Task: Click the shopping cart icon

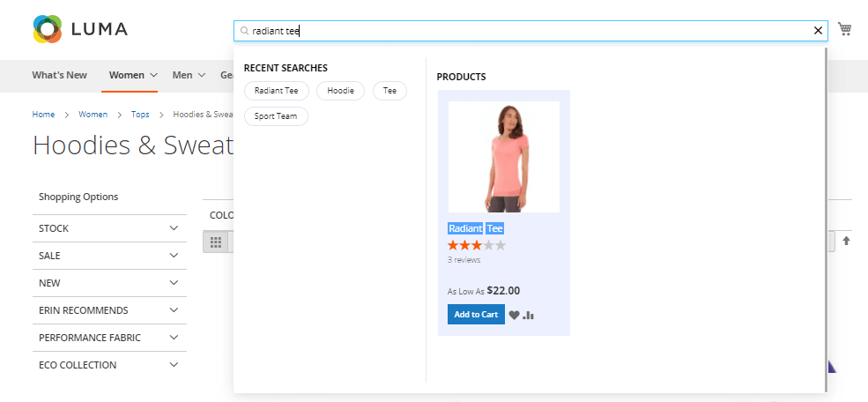Action: tap(844, 29)
